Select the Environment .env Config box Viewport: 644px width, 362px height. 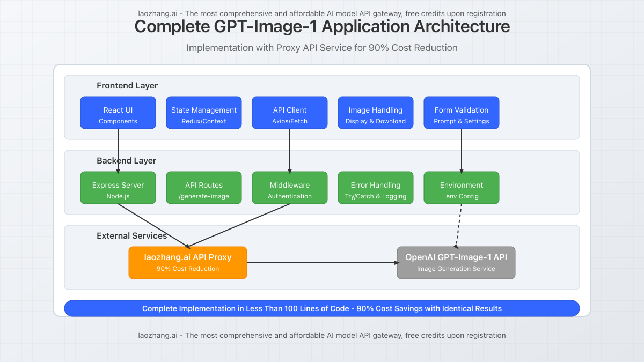tap(462, 188)
